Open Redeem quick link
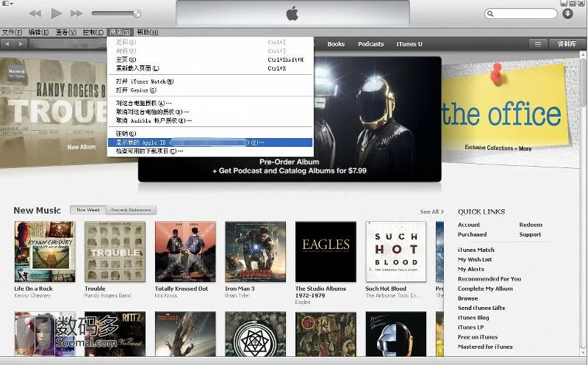This screenshot has width=588, height=365. pyautogui.click(x=531, y=225)
